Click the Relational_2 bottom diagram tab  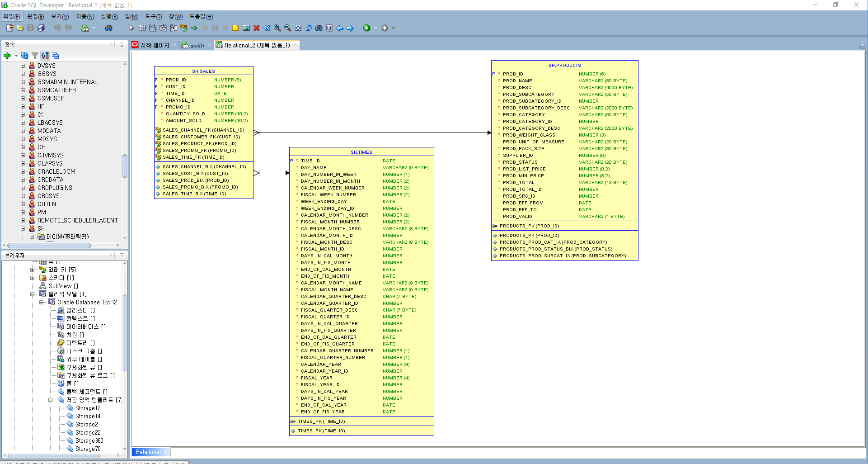click(150, 452)
